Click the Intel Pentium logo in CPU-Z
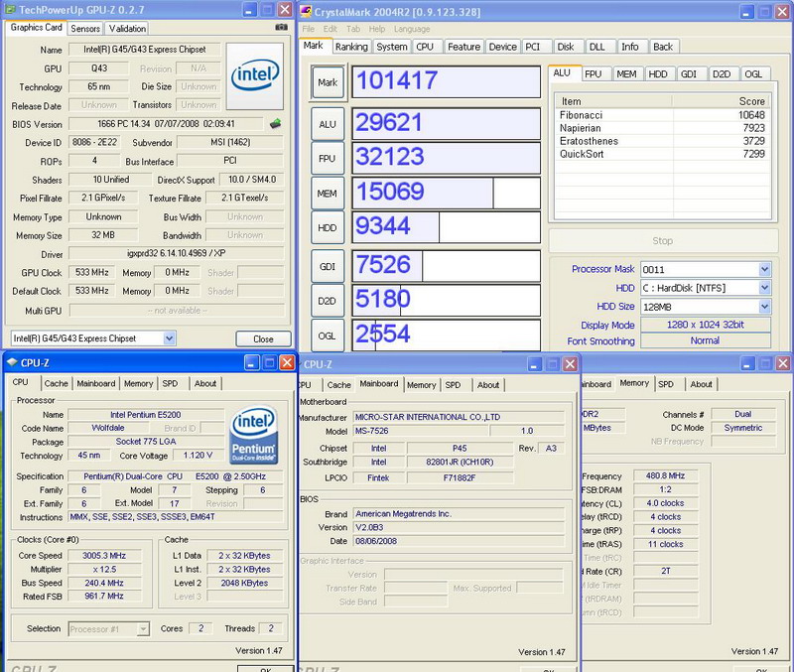The image size is (794, 672). coord(254,436)
